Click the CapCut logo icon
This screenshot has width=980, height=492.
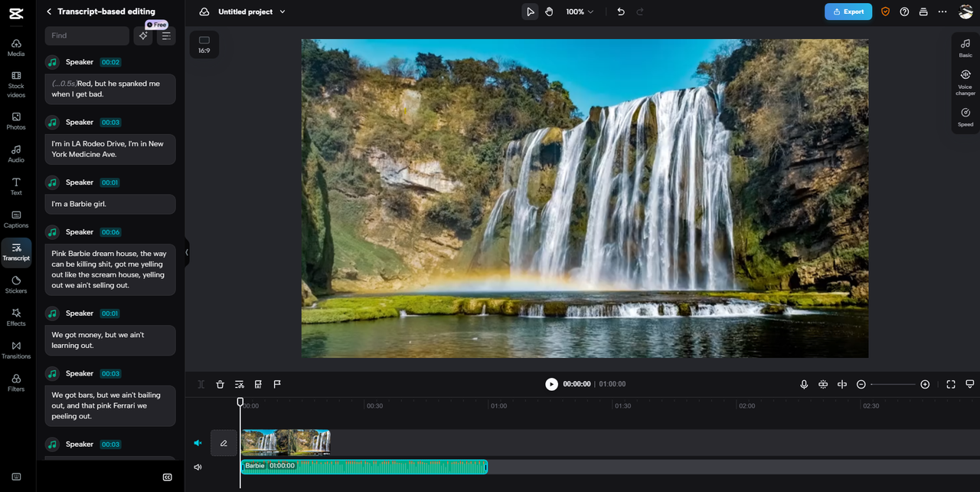point(16,12)
